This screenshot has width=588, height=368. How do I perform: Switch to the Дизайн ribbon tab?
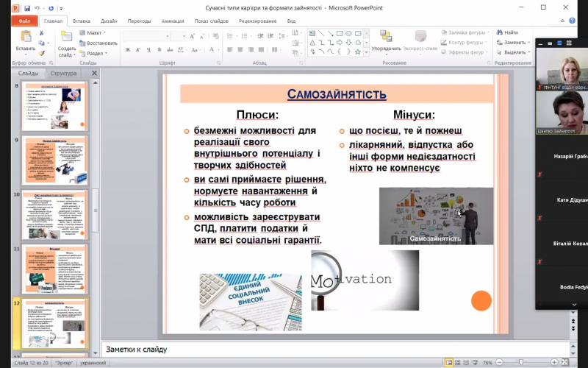109,21
